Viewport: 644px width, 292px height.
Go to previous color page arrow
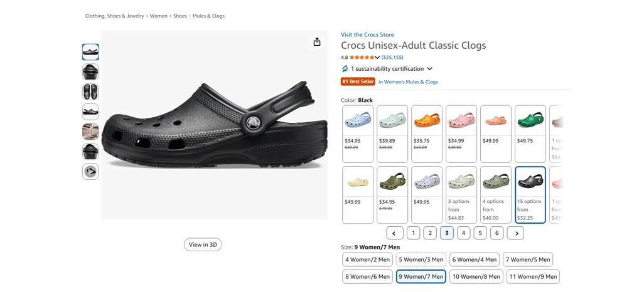[395, 233]
